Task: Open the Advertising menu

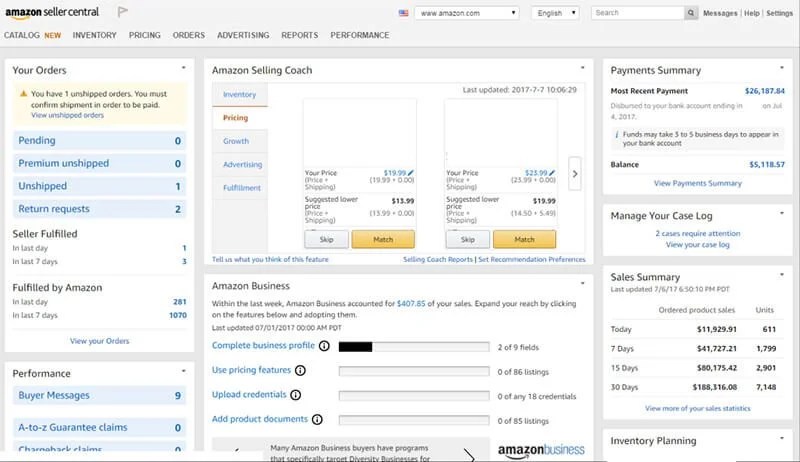Action: point(243,35)
